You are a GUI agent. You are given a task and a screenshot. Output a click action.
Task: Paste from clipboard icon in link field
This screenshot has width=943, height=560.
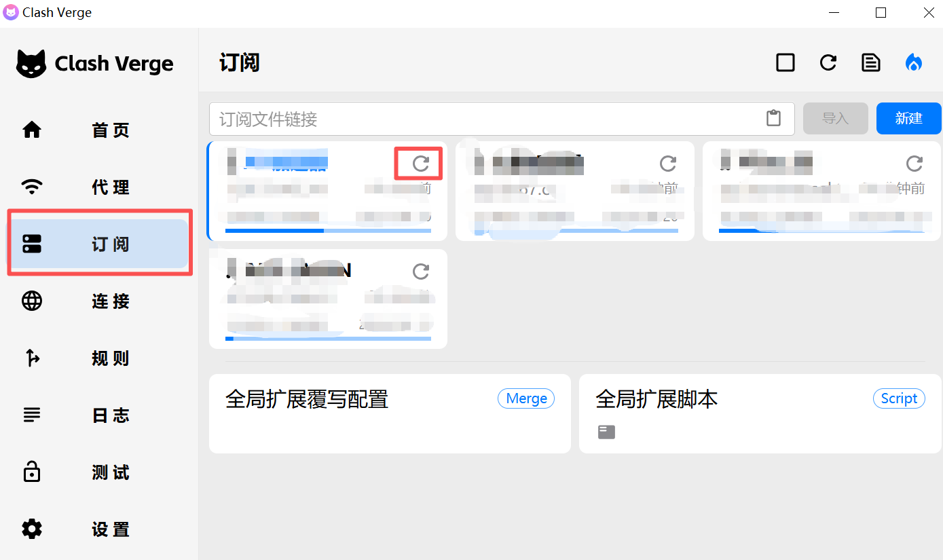coord(773,118)
